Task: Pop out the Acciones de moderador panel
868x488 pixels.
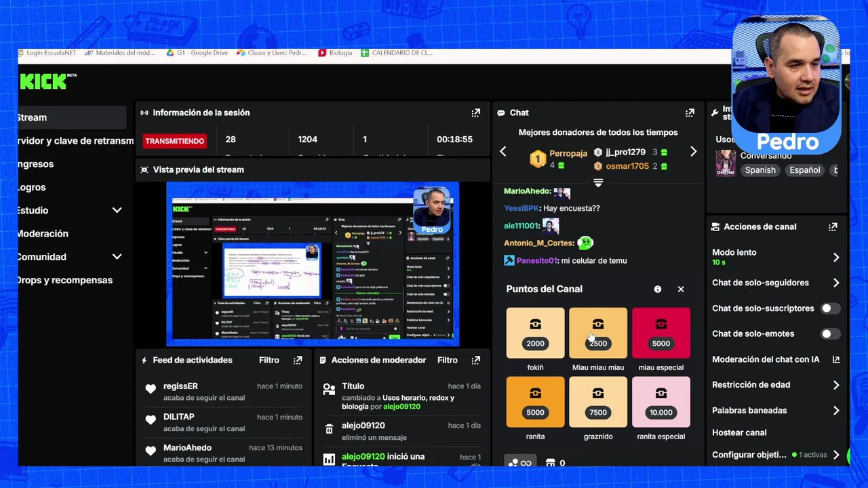Action: point(476,361)
